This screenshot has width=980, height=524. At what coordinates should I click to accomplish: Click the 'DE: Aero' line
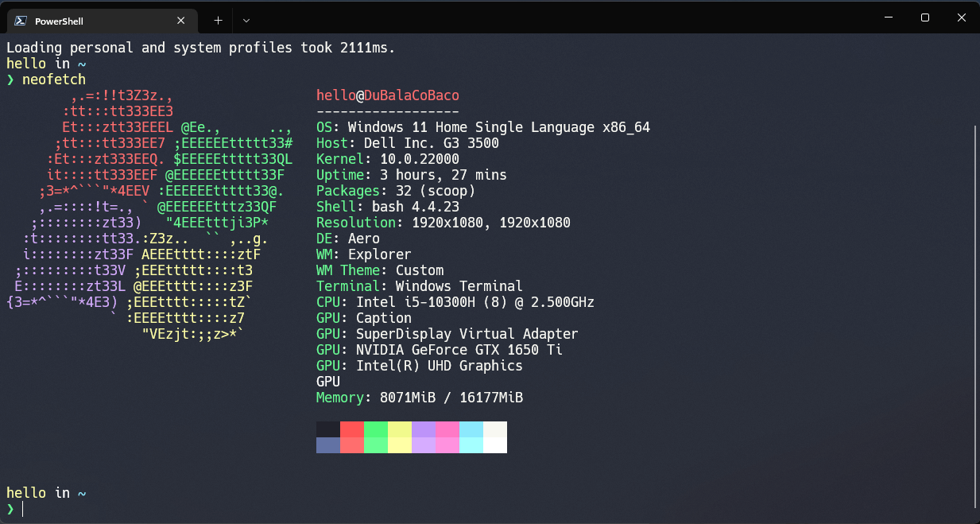pos(348,239)
